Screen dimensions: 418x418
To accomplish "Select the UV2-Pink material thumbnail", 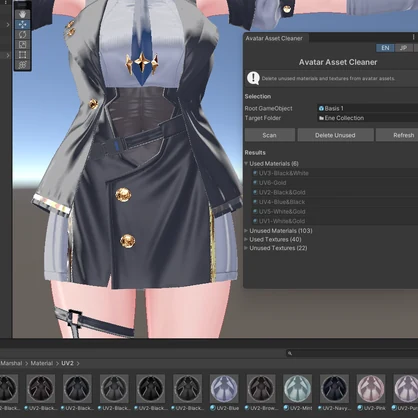I will coord(371,388).
